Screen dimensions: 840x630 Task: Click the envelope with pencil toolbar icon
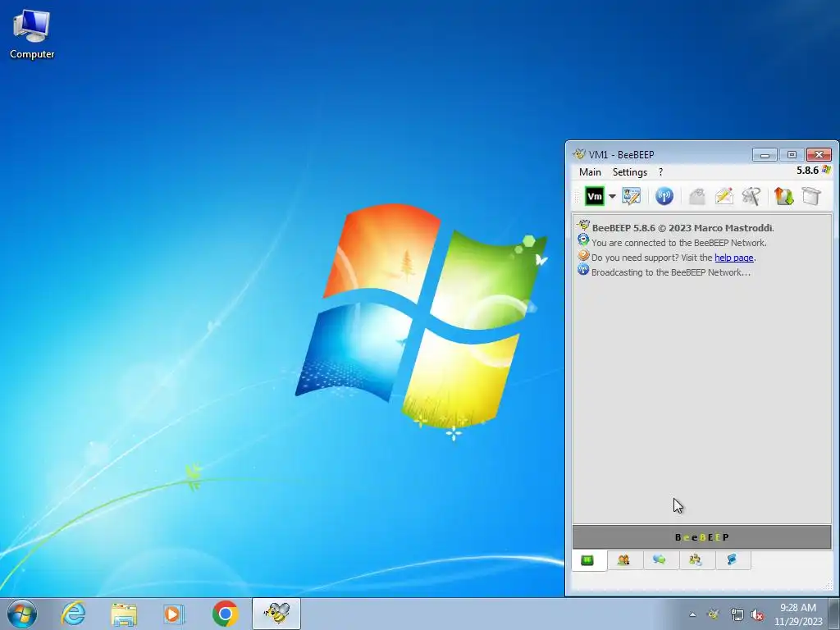(724, 196)
